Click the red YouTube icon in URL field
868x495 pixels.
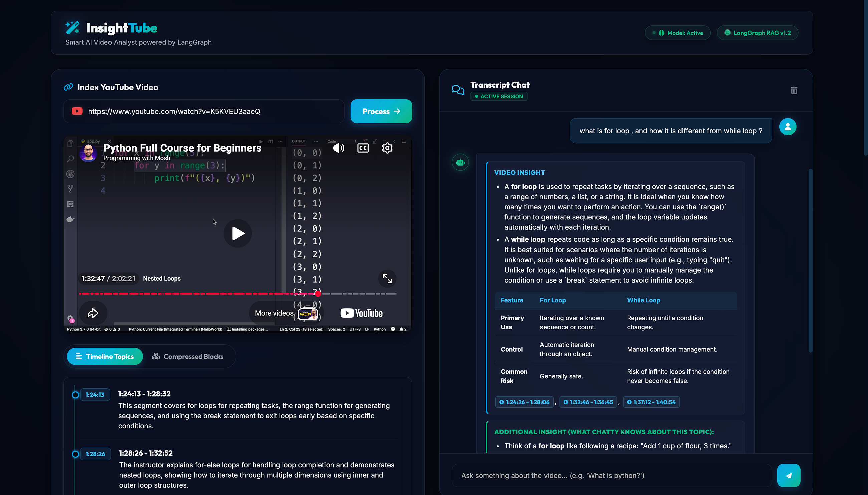click(77, 111)
